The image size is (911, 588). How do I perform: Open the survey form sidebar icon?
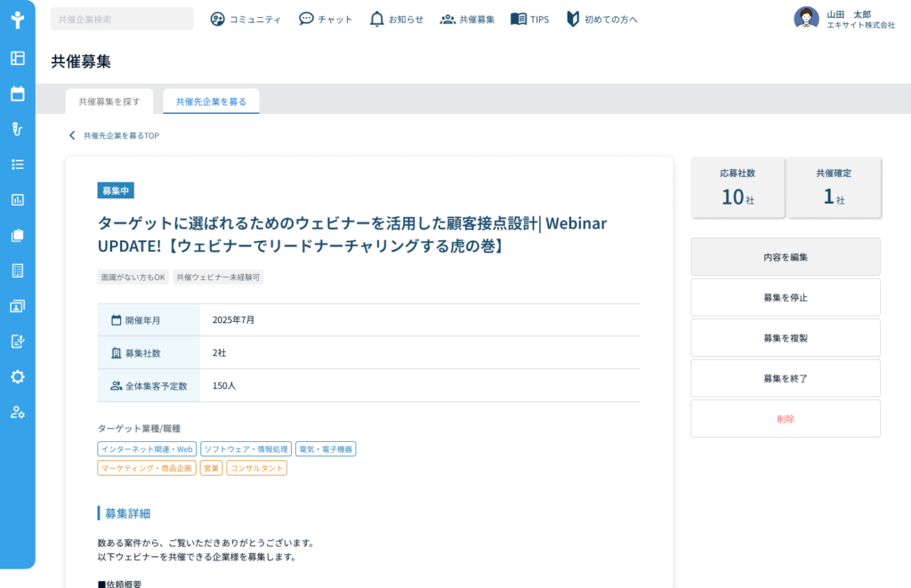[x=18, y=342]
